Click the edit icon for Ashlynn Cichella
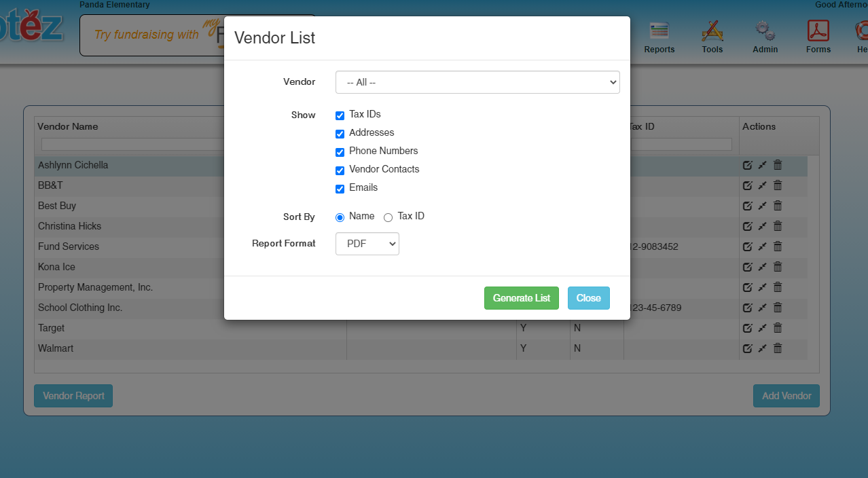 [x=747, y=165]
